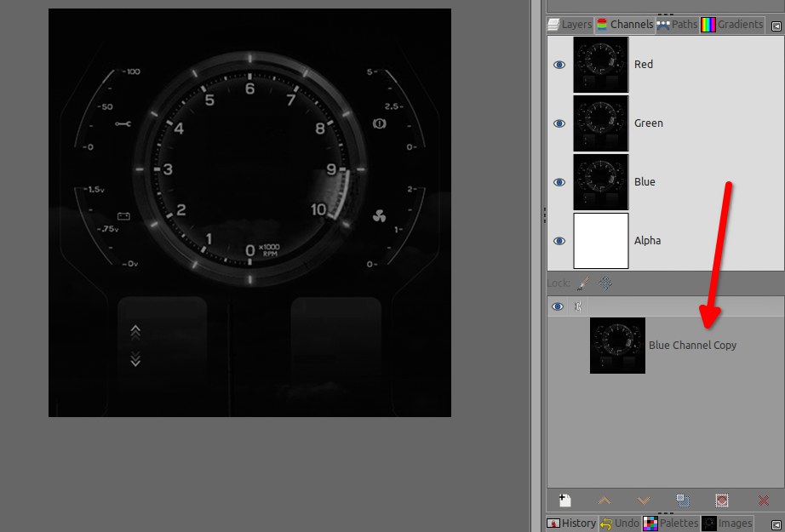Raise the selected channel

(x=605, y=501)
